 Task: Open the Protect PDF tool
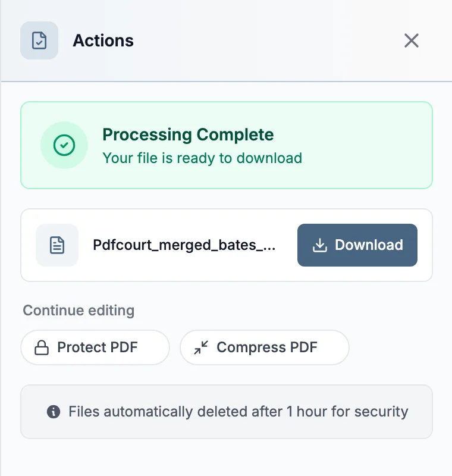pos(95,347)
